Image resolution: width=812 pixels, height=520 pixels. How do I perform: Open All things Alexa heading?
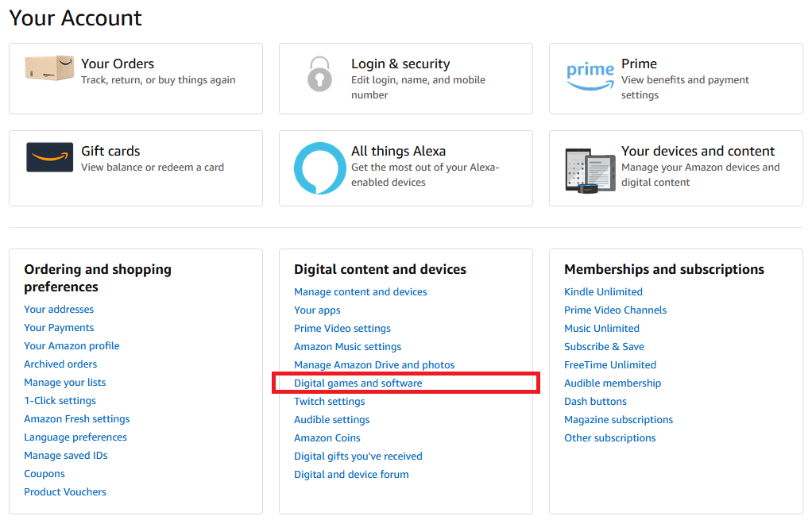(398, 151)
